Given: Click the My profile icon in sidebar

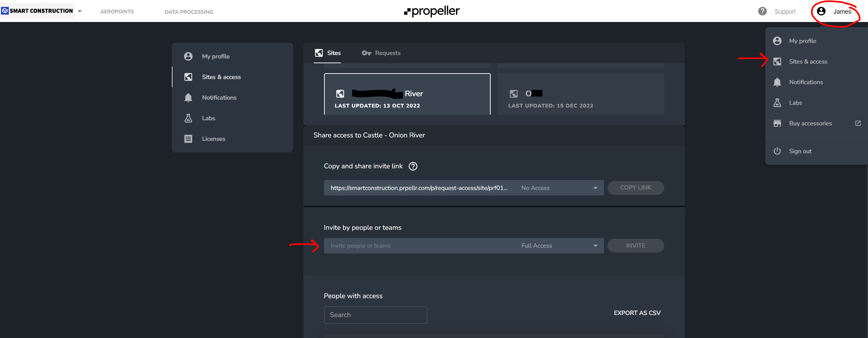Looking at the screenshot, I should click(x=188, y=56).
